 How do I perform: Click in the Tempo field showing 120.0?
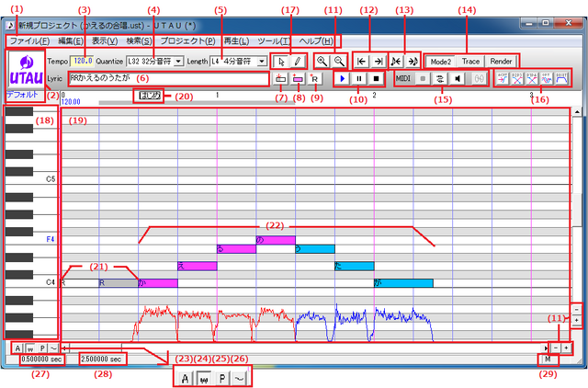pos(82,61)
